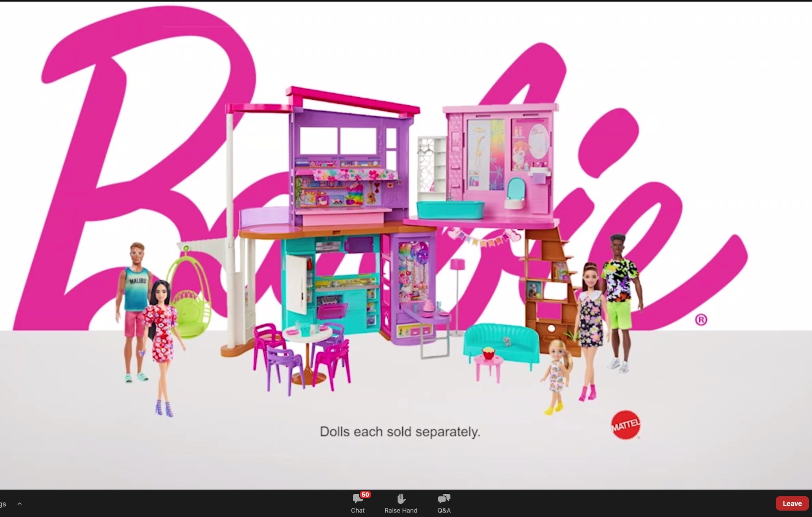Open the Q&A panel
The height and width of the screenshot is (517, 812).
tap(444, 503)
